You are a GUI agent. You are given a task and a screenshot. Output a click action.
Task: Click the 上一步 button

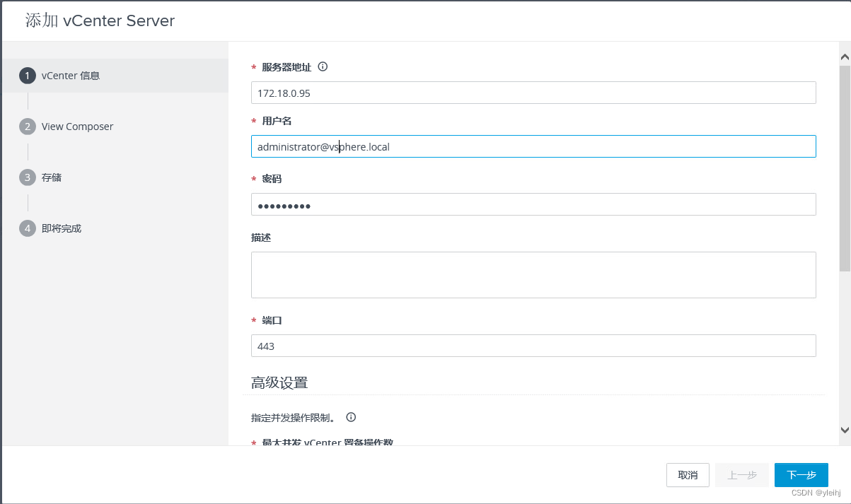click(742, 475)
